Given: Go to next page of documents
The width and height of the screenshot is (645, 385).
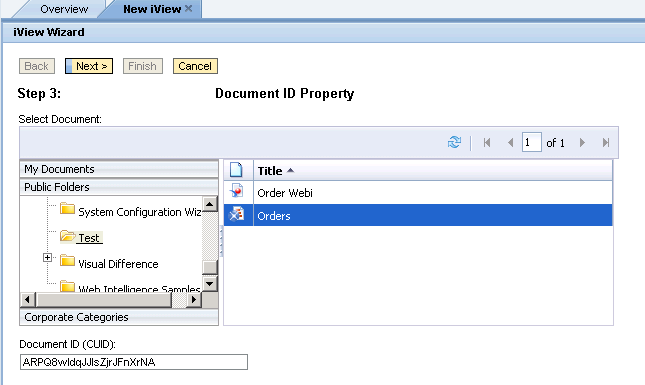Looking at the screenshot, I should 582,143.
